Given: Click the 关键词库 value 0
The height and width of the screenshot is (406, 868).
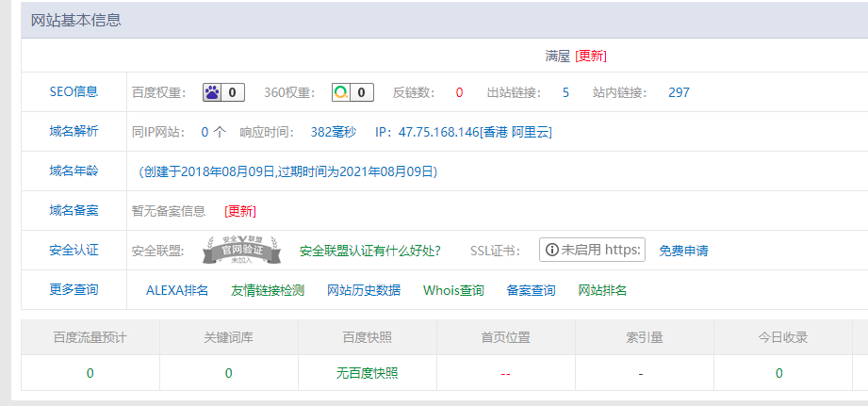Looking at the screenshot, I should click(x=229, y=373).
